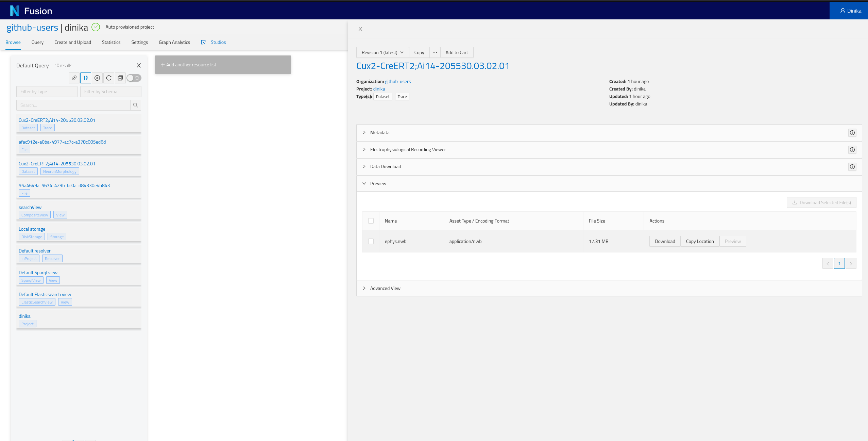Click the Trace tag in the first list item
Image resolution: width=868 pixels, height=441 pixels.
(48, 128)
